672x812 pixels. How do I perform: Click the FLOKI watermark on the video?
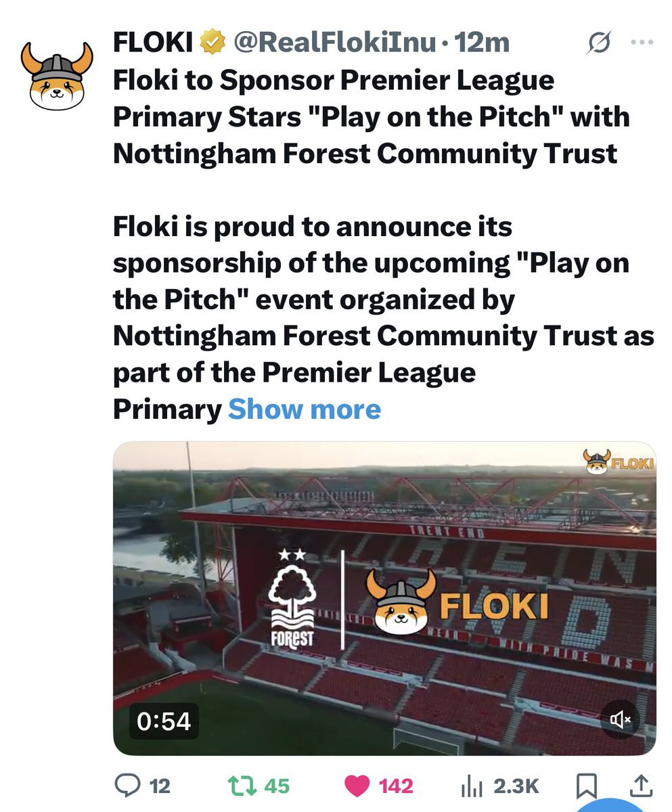(619, 462)
